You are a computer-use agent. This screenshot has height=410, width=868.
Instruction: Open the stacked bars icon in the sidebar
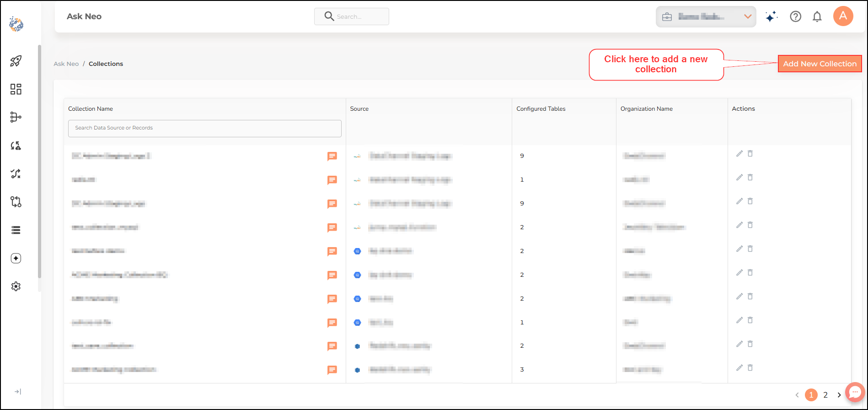tap(16, 230)
